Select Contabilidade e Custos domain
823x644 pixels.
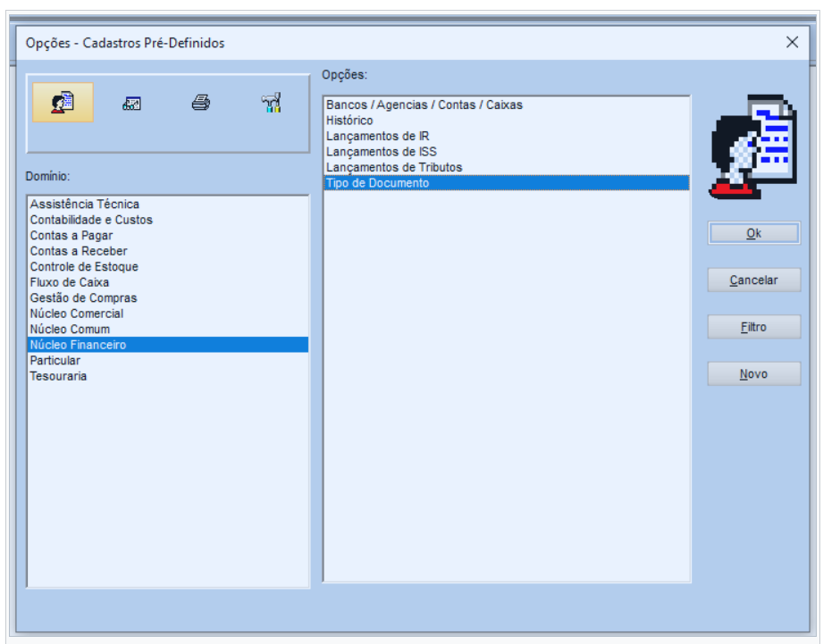point(167,220)
